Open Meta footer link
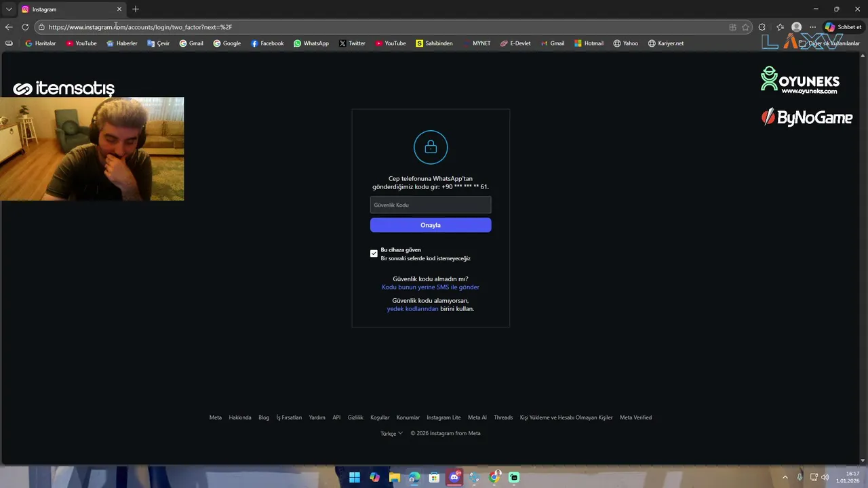The image size is (868, 488). pos(216,418)
